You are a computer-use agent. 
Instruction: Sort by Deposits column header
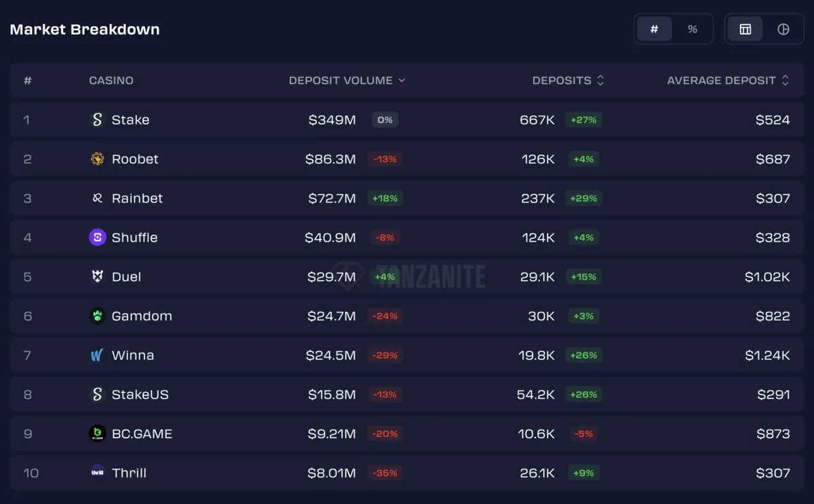click(x=568, y=80)
